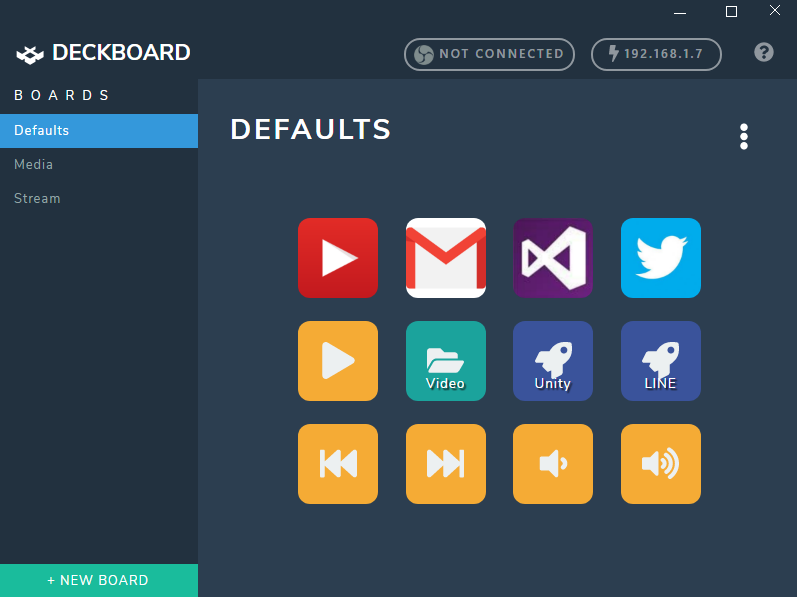Maximize the Deckboard window
The image size is (797, 597).
(x=731, y=12)
